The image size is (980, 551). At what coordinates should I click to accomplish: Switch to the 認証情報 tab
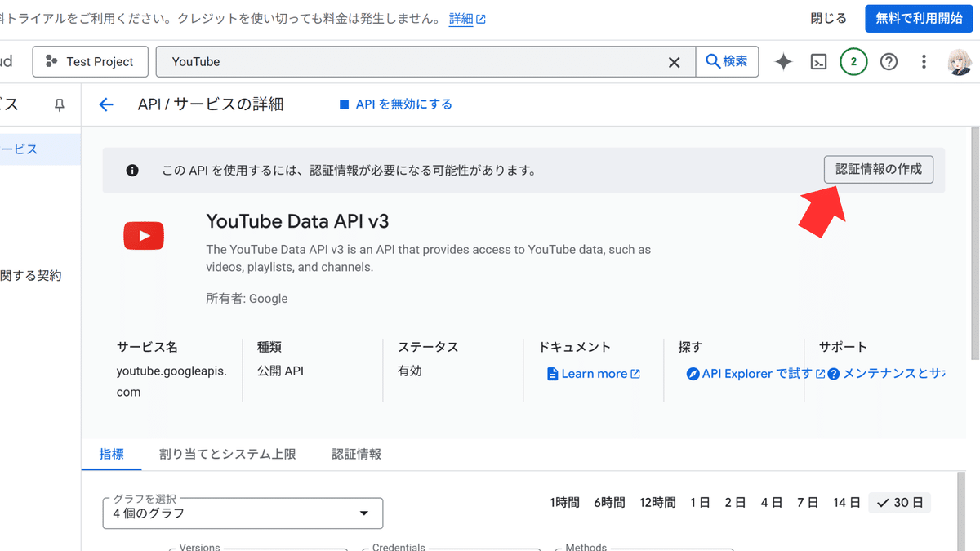click(356, 454)
